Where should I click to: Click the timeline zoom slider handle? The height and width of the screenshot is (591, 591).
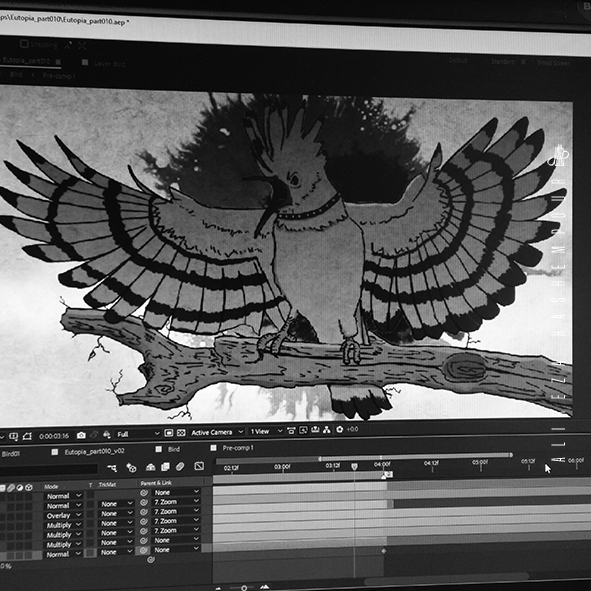[x=244, y=588]
